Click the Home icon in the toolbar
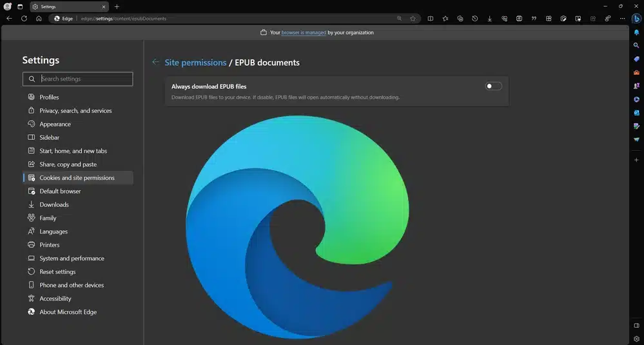 click(x=39, y=19)
